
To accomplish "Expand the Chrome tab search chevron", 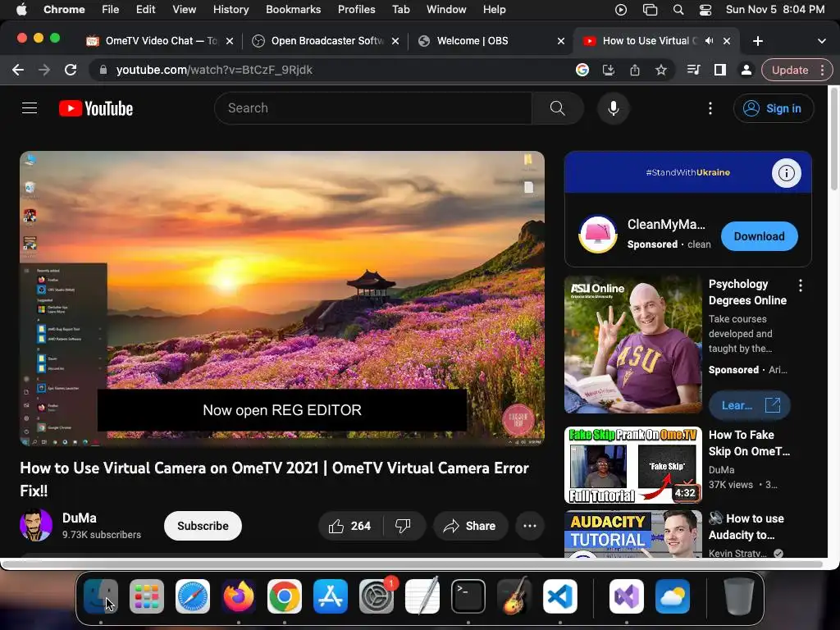I will [822, 41].
